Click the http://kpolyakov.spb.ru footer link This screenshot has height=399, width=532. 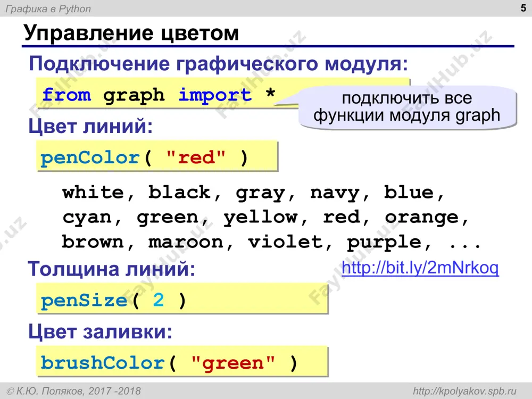click(464, 391)
